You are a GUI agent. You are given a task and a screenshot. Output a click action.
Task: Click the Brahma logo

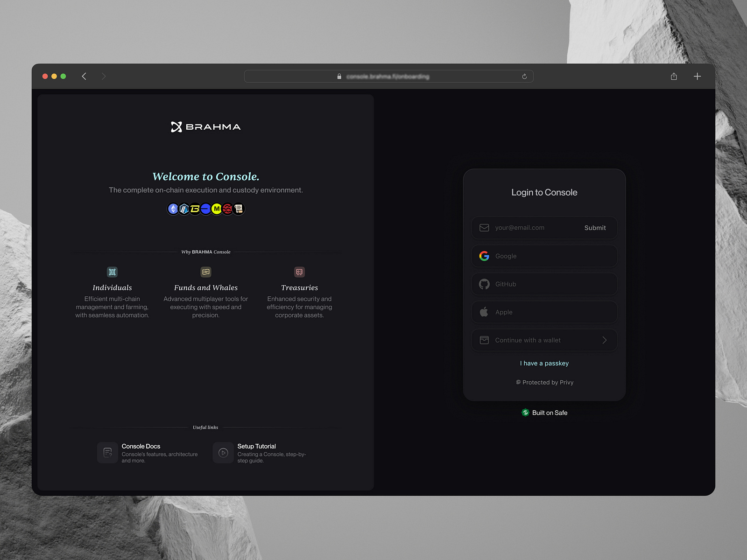tap(205, 126)
